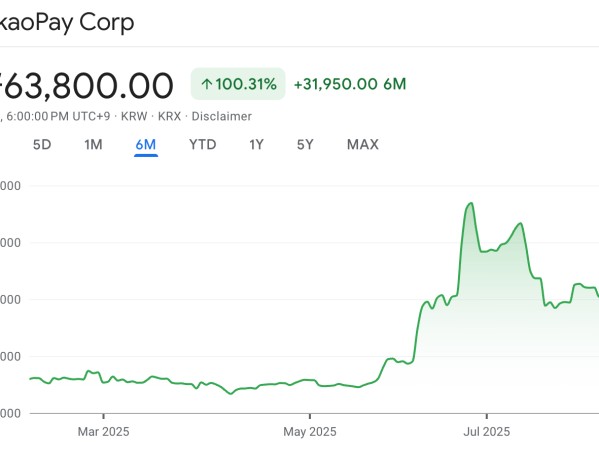Open the YTD time range
The image size is (599, 450).
(202, 145)
